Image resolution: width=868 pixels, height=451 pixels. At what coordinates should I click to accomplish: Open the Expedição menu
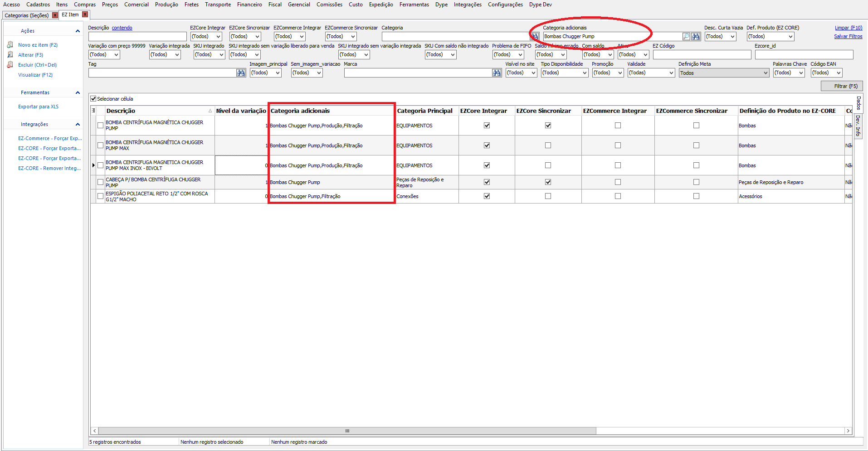click(381, 5)
